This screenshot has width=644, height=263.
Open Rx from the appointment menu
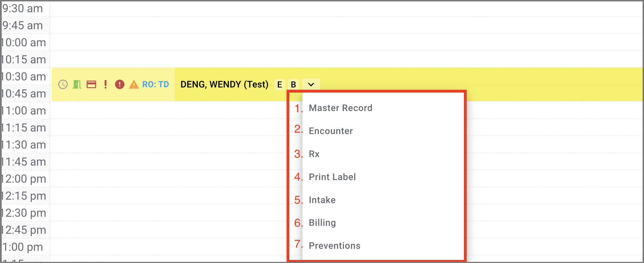(x=314, y=154)
